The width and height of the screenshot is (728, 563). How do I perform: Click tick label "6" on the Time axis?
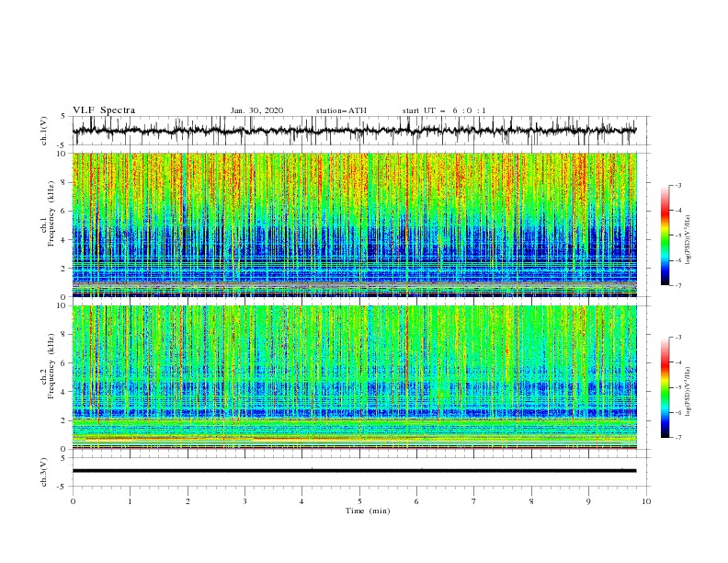tap(417, 501)
